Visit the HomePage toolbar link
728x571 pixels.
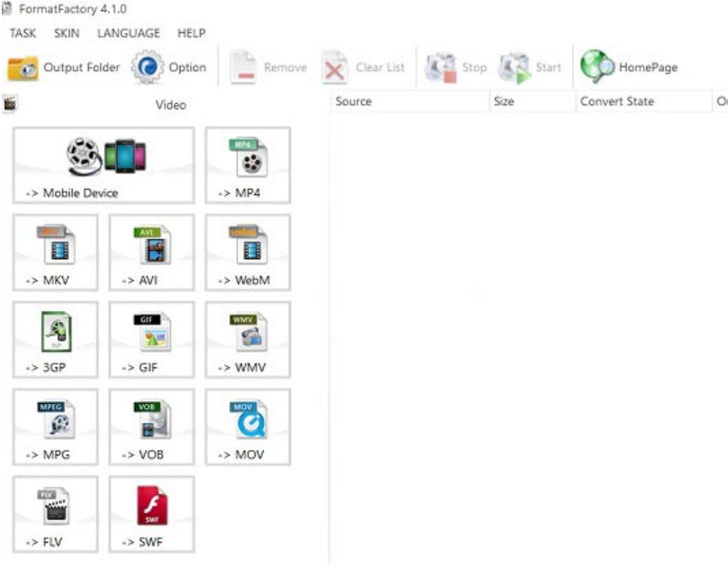click(630, 68)
